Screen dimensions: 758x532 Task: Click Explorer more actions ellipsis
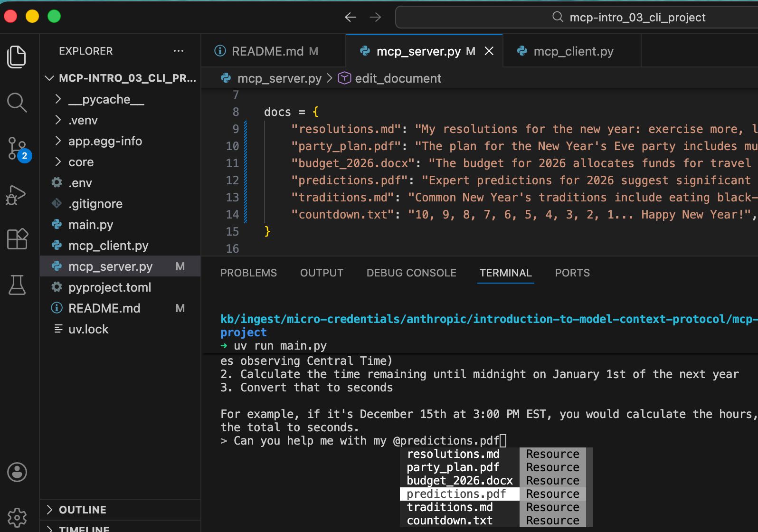179,51
